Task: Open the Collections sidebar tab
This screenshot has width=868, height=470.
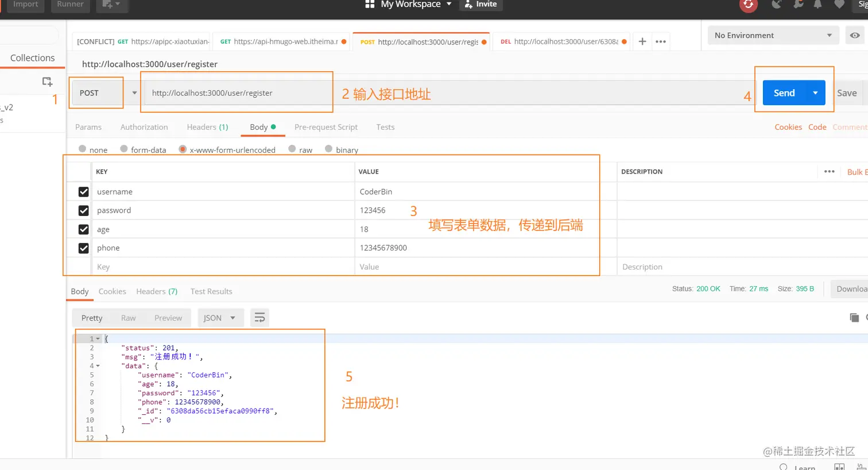Action: coord(33,58)
